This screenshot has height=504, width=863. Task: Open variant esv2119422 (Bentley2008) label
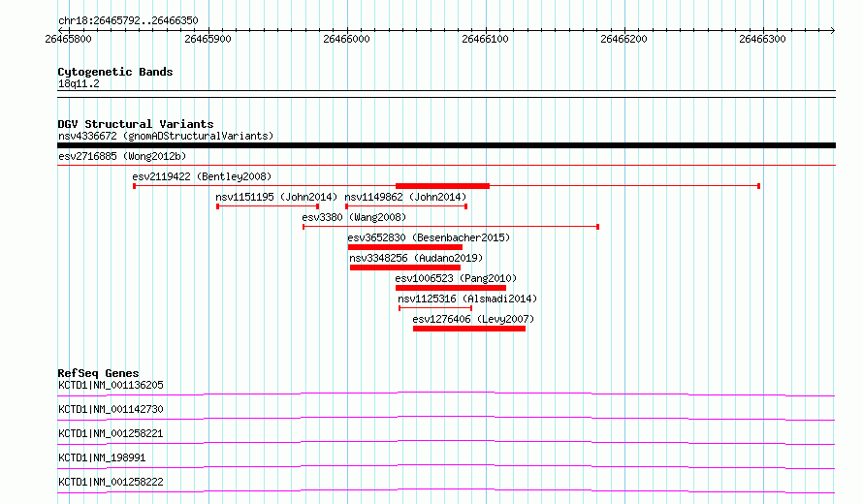(x=202, y=176)
